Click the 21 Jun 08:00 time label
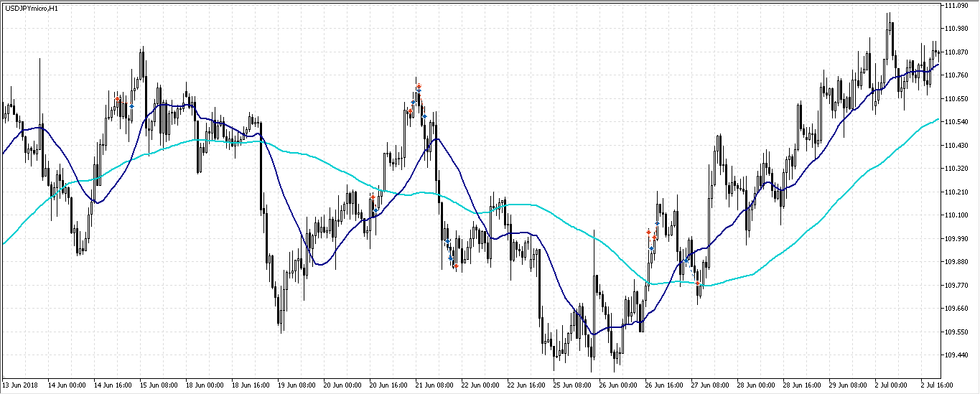The image size is (980, 394). tap(434, 385)
